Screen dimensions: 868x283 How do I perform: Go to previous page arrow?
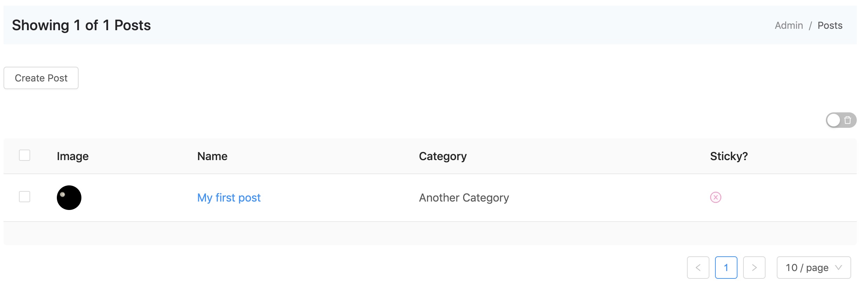click(x=698, y=268)
